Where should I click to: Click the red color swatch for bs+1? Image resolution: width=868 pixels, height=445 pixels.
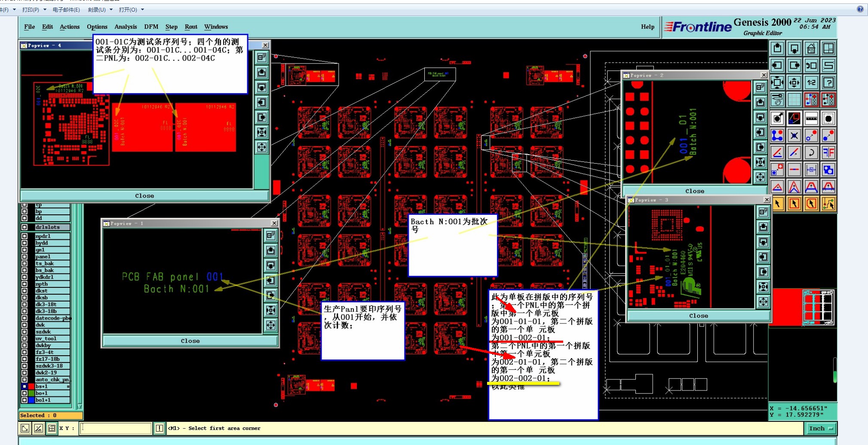tap(31, 387)
